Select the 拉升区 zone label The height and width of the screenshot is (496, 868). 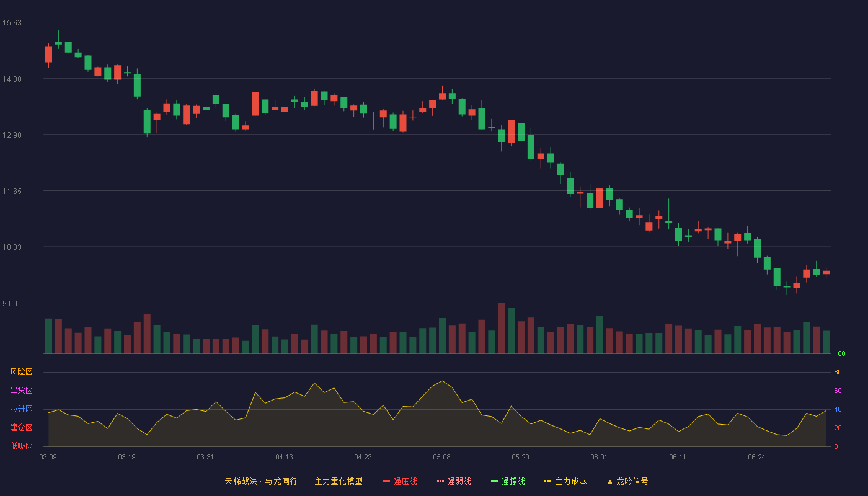(x=21, y=409)
